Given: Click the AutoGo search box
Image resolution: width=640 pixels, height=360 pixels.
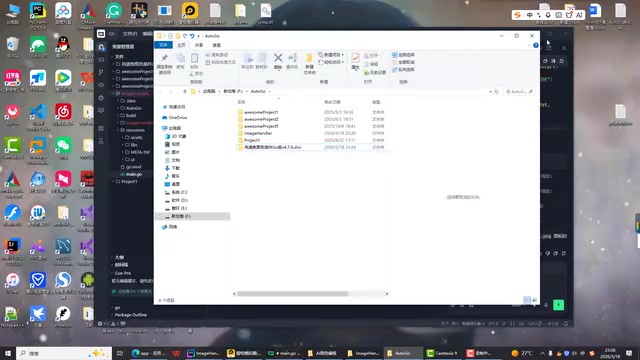Looking at the screenshot, I should 519,91.
